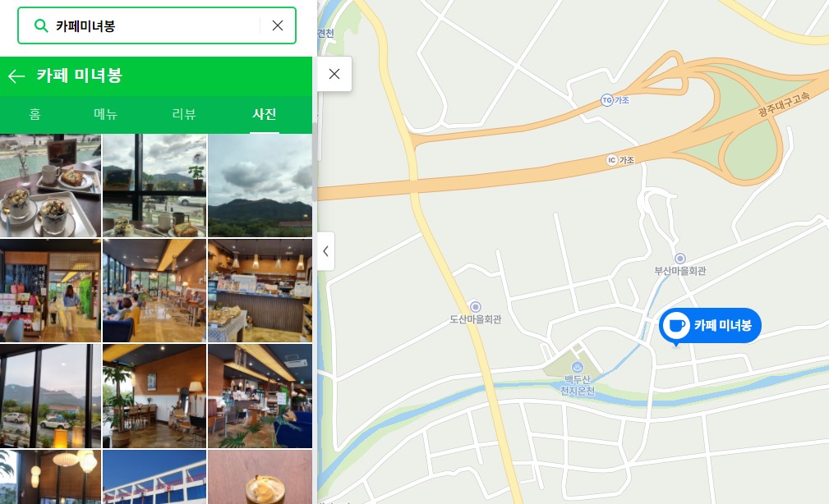
Task: Click the 가조 TG tollgate icon
Action: [x=607, y=100]
